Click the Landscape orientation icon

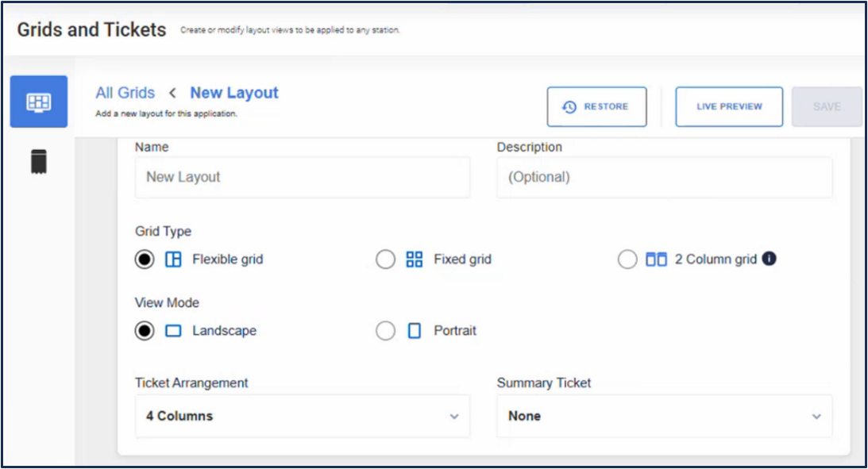pyautogui.click(x=173, y=331)
